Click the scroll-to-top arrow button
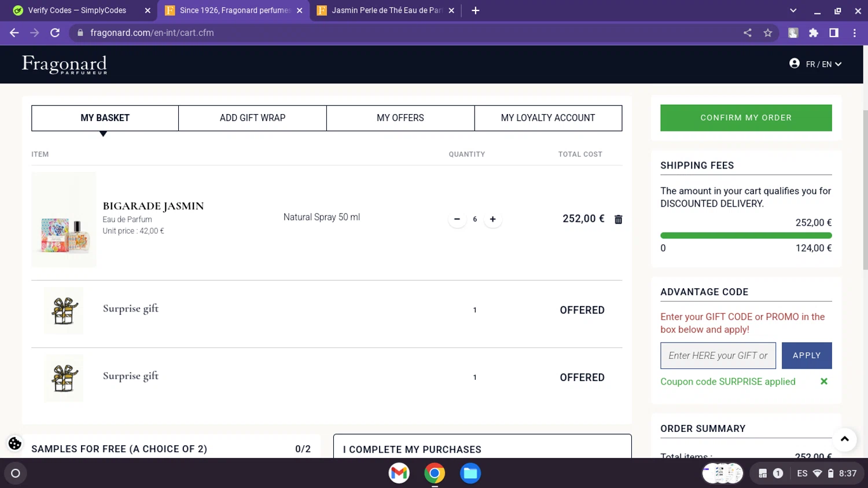 click(844, 439)
